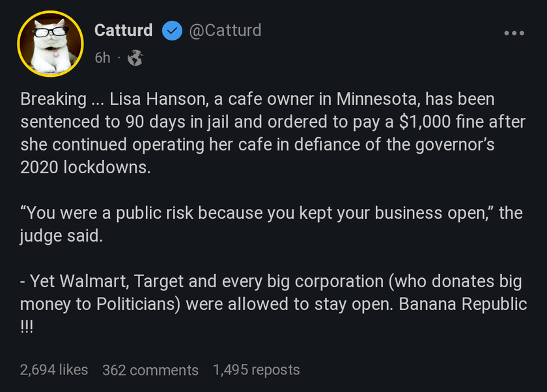This screenshot has height=392, width=547.
Task: Open the three-dot more options menu
Action: click(514, 33)
